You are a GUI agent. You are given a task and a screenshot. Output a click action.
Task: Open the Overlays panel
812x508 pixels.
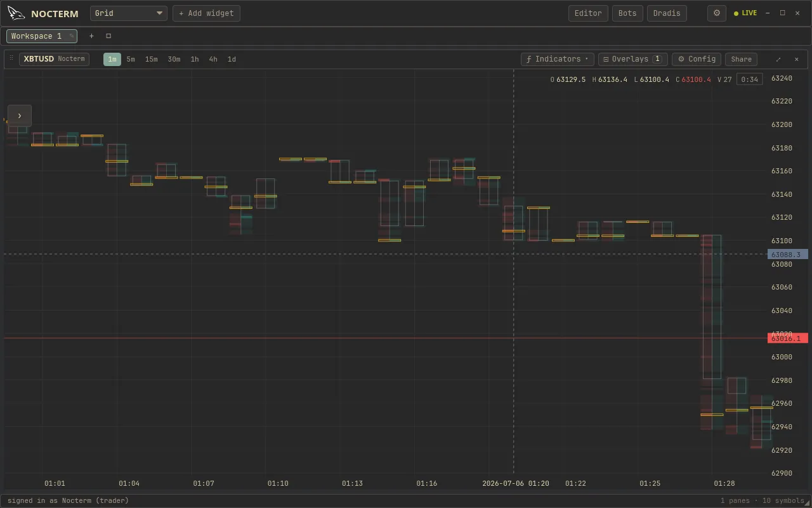coord(633,59)
